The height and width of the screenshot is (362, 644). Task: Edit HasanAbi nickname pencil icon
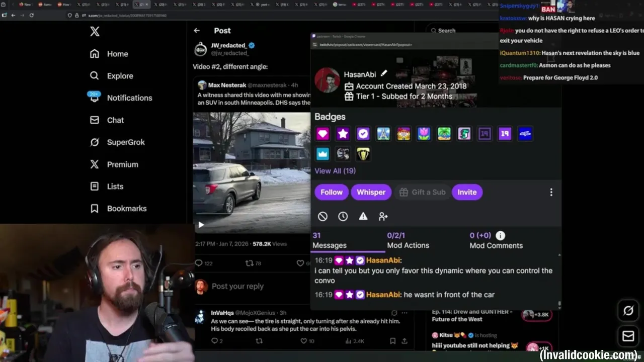pyautogui.click(x=384, y=74)
